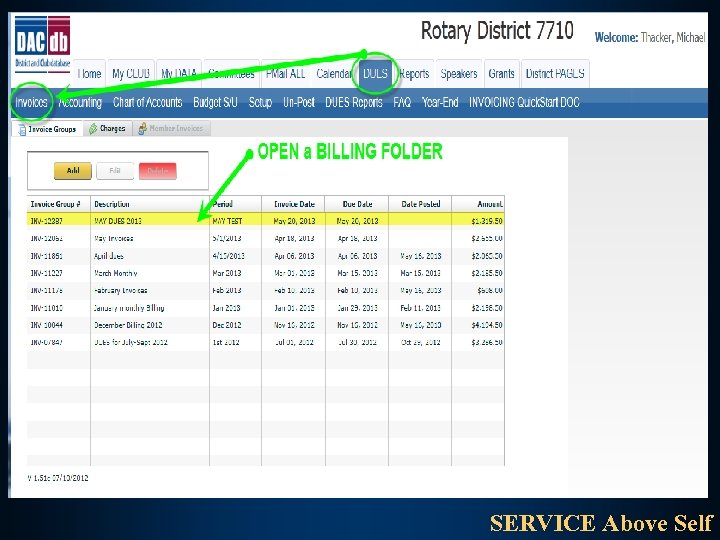Screen dimensions: 720x540
Task: Open the Year-End menu item
Action: [440, 102]
